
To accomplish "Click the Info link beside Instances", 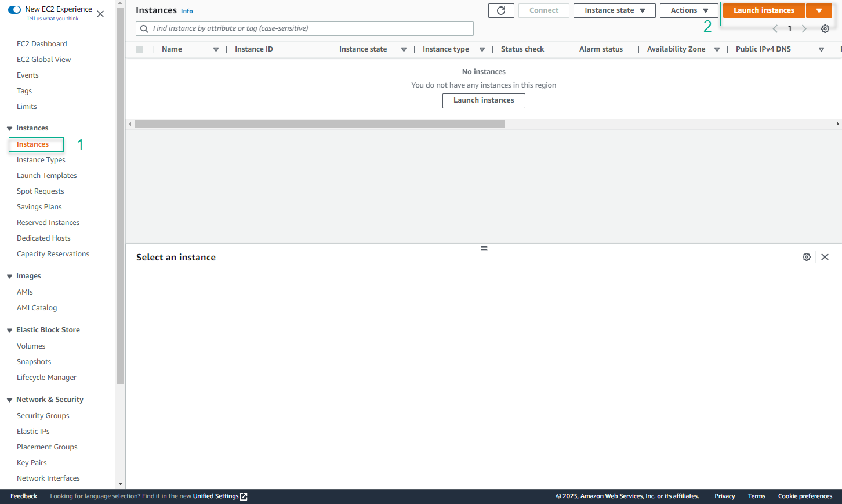I will pyautogui.click(x=187, y=11).
